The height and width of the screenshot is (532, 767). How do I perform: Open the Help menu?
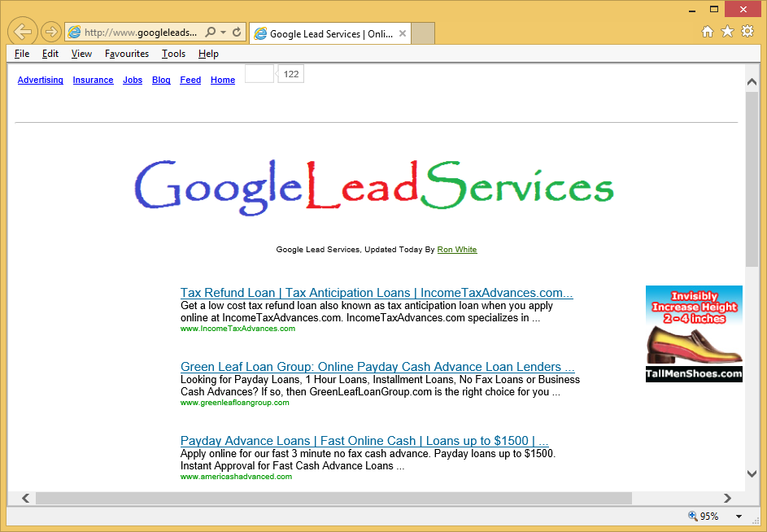coord(208,54)
